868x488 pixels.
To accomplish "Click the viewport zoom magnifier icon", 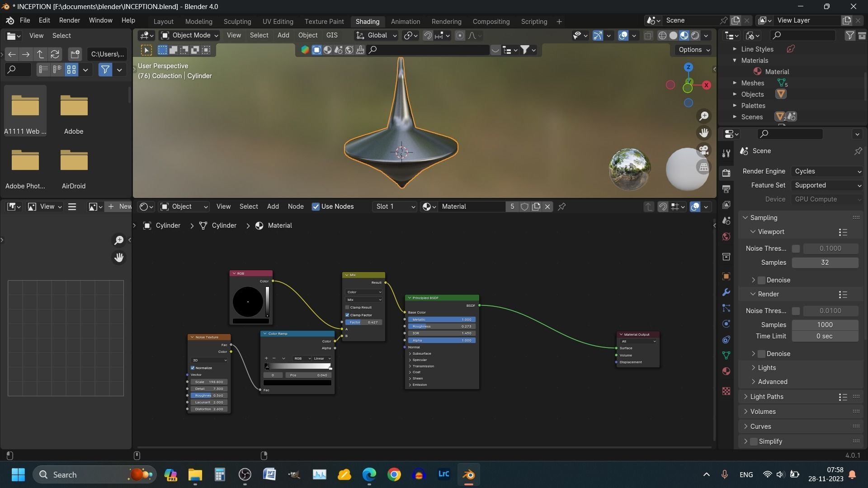I will coord(704,116).
